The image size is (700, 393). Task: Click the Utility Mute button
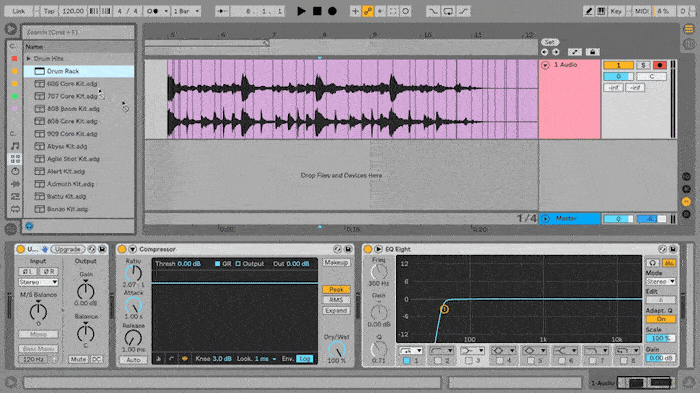click(x=78, y=359)
